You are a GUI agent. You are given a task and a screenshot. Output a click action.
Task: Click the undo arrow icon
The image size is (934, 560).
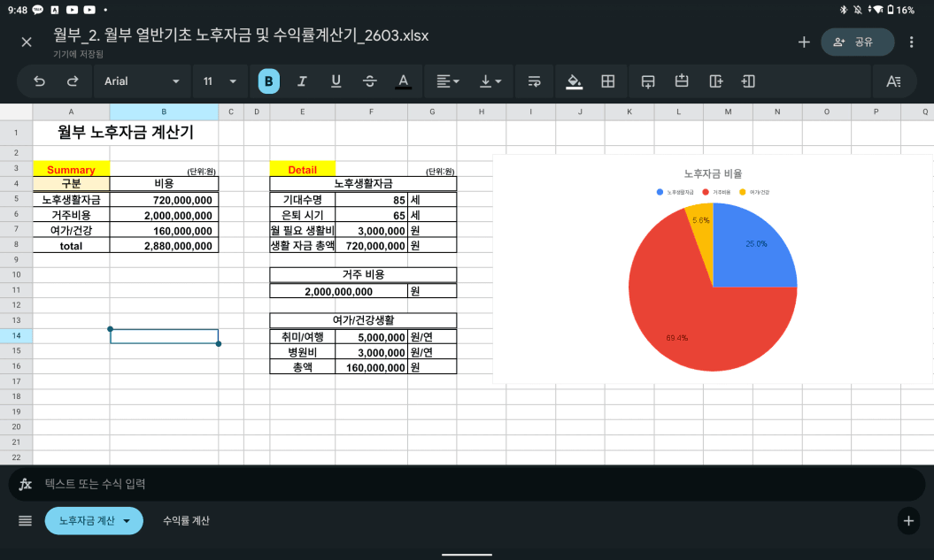(x=39, y=81)
